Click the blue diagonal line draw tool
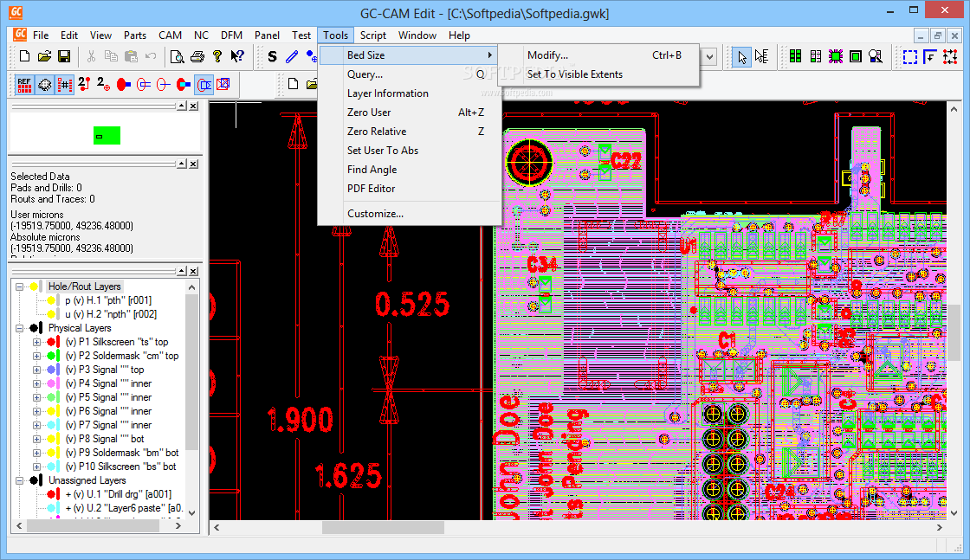970x560 pixels. click(292, 57)
